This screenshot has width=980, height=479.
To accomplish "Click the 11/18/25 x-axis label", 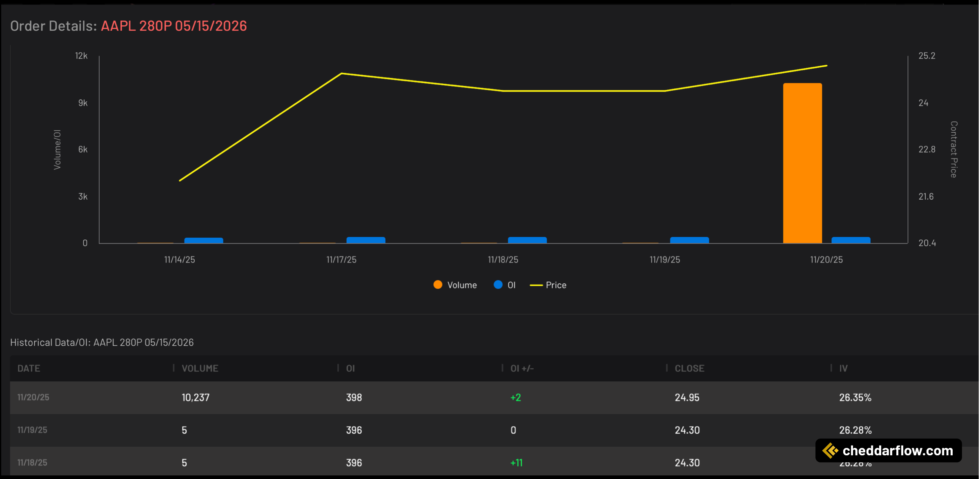I will (503, 260).
